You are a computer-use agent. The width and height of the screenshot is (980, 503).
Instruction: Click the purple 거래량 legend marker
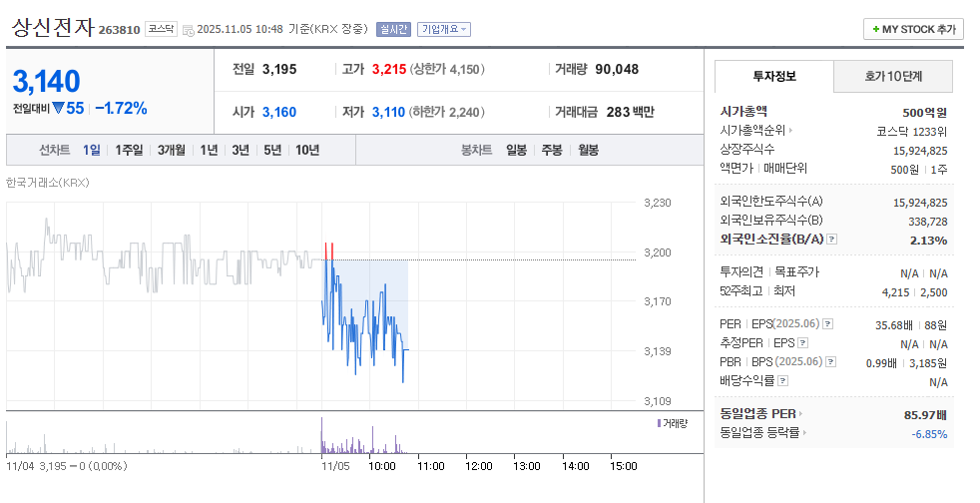click(659, 423)
